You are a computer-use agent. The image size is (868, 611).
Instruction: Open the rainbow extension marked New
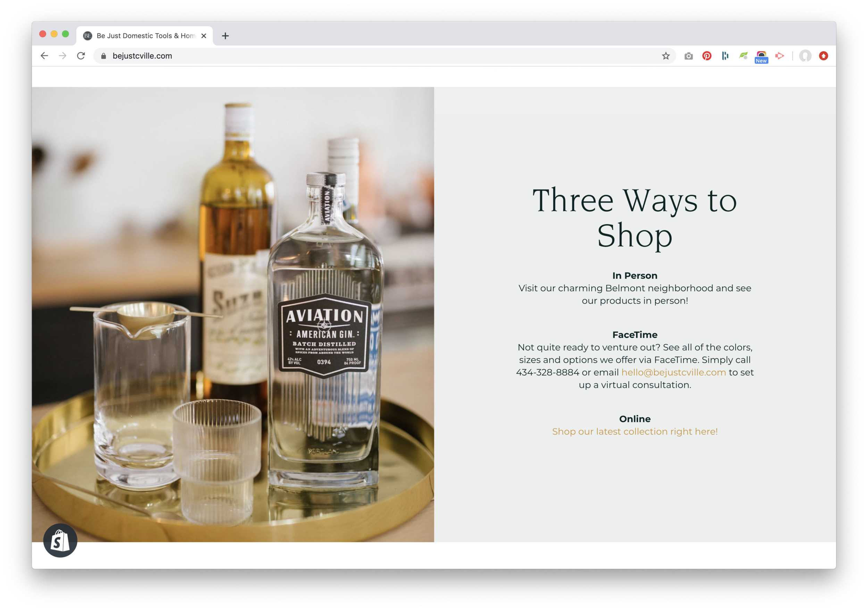pyautogui.click(x=761, y=57)
